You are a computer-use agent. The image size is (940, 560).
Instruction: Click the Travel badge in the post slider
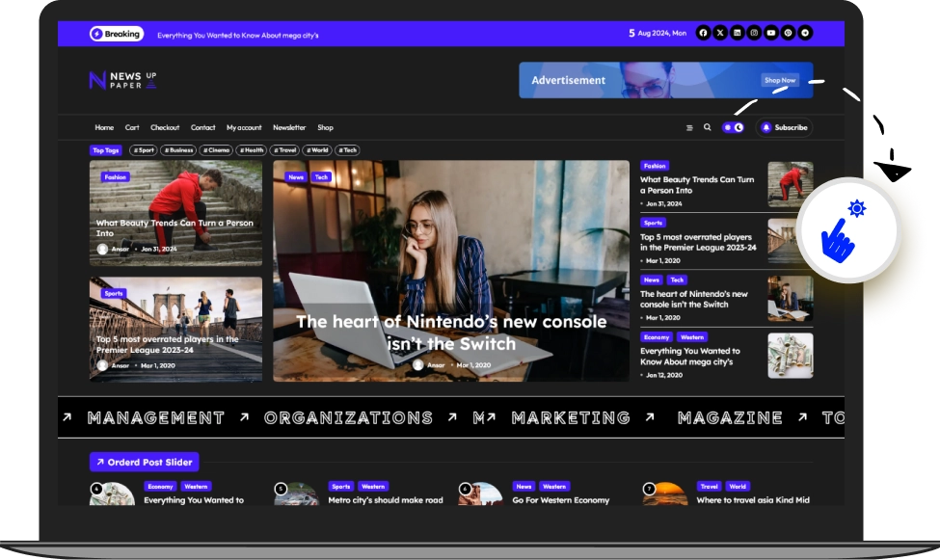[710, 486]
